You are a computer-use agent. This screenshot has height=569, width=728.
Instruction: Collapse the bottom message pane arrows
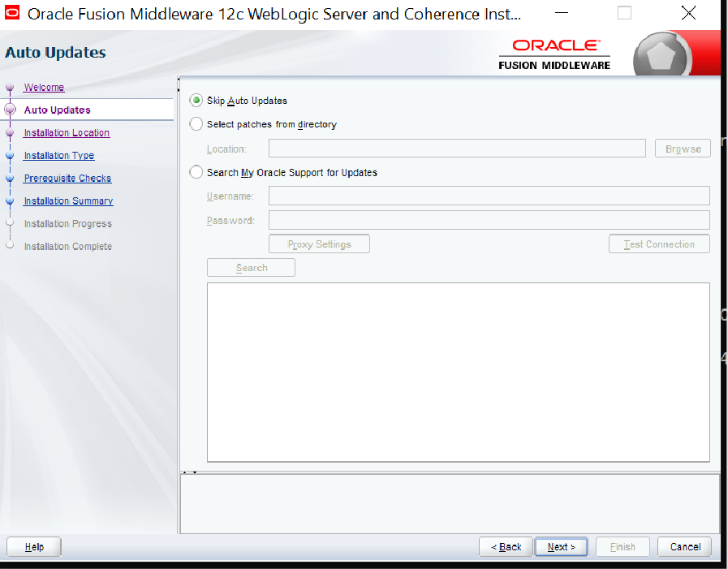pyautogui.click(x=189, y=472)
